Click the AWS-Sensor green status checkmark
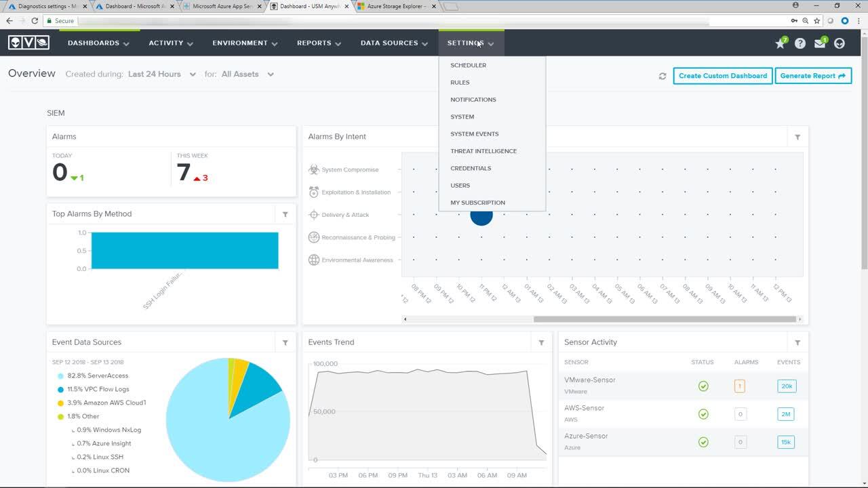Viewport: 868px width, 488px height. click(703, 414)
